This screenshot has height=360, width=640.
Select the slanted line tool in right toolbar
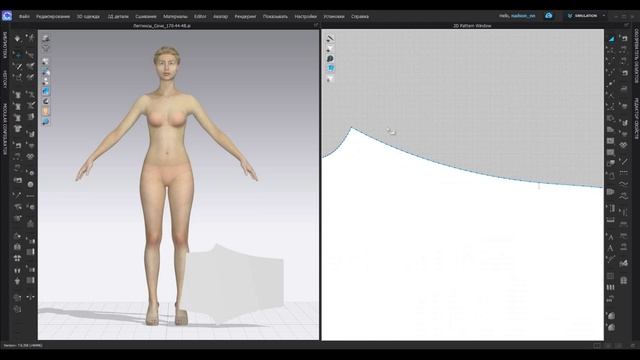(x=623, y=161)
